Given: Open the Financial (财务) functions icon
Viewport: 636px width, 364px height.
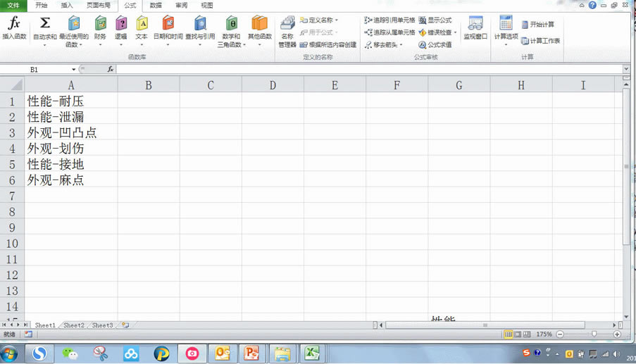Looking at the screenshot, I should point(100,23).
